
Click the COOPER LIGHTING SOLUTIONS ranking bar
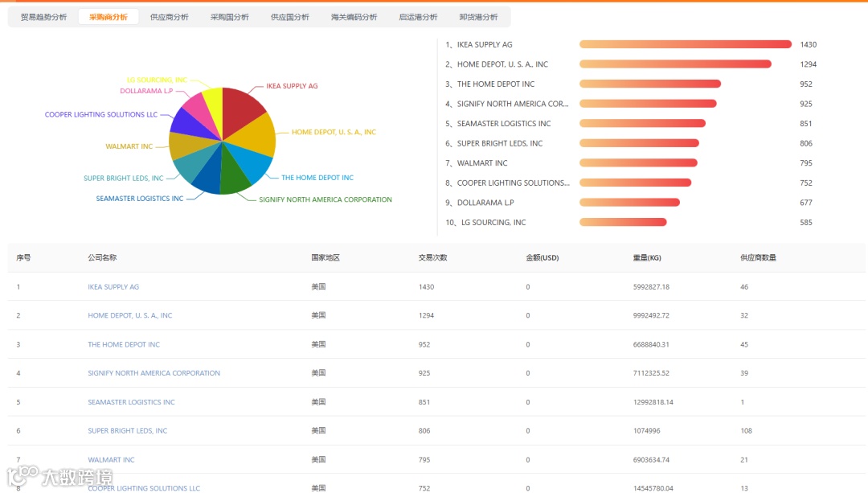[x=635, y=183]
